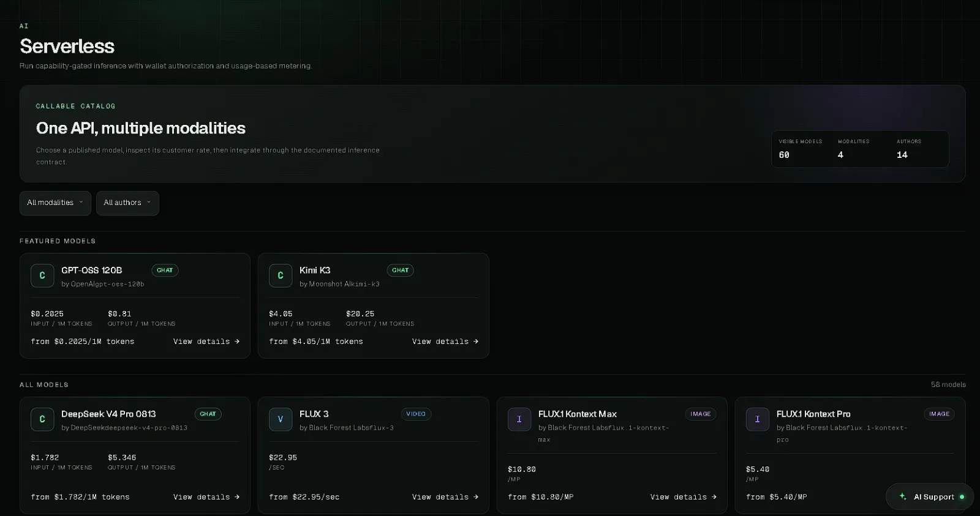Screen dimensions: 980x516
Task: Click the Kimi K3 model title
Action: tap(315, 270)
